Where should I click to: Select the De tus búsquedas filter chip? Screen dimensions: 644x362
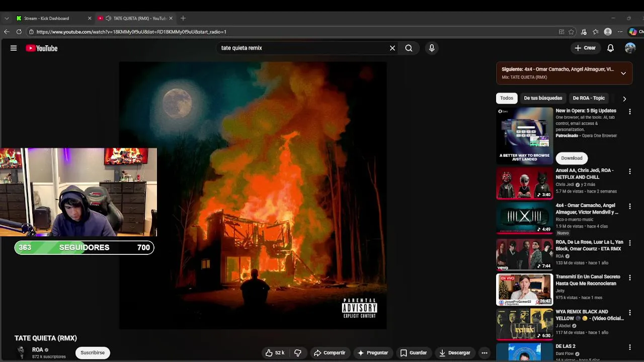pyautogui.click(x=543, y=98)
